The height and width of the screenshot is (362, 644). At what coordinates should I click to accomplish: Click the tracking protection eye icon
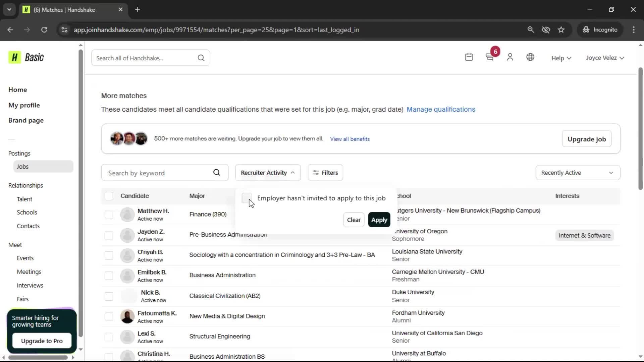(x=546, y=30)
